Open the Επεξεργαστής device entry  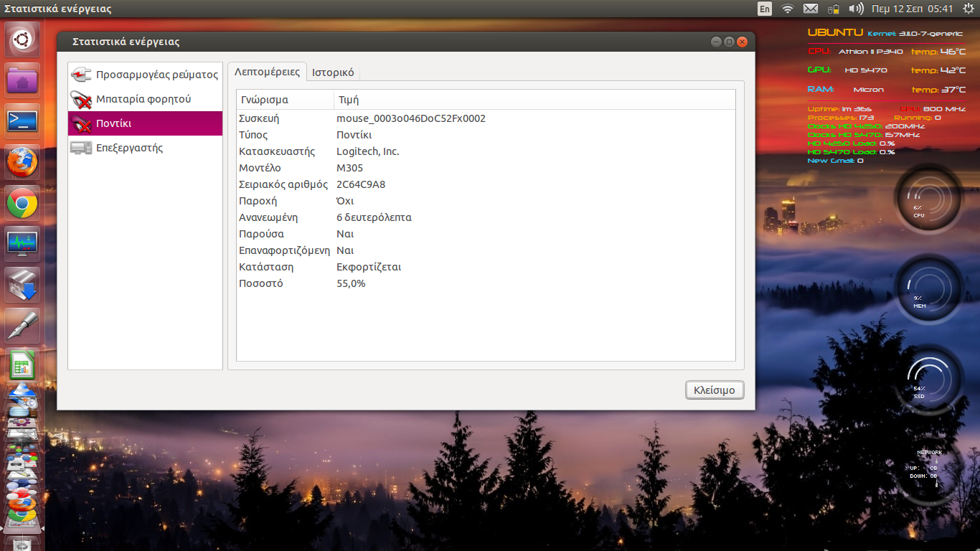[129, 148]
